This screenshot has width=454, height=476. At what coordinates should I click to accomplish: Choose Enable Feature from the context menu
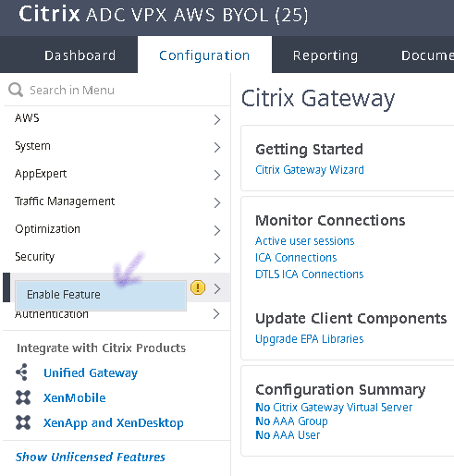101,295
